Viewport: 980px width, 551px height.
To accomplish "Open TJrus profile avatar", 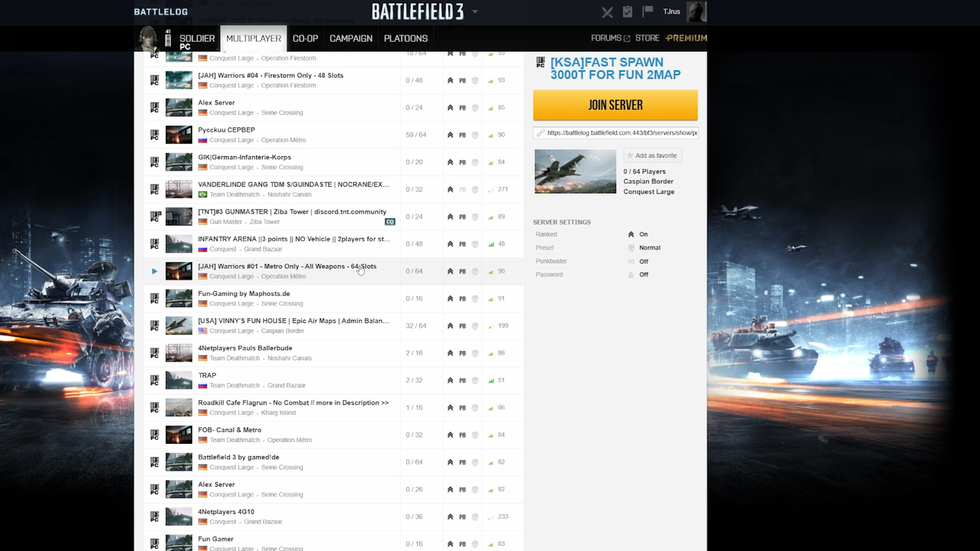I will [x=696, y=11].
